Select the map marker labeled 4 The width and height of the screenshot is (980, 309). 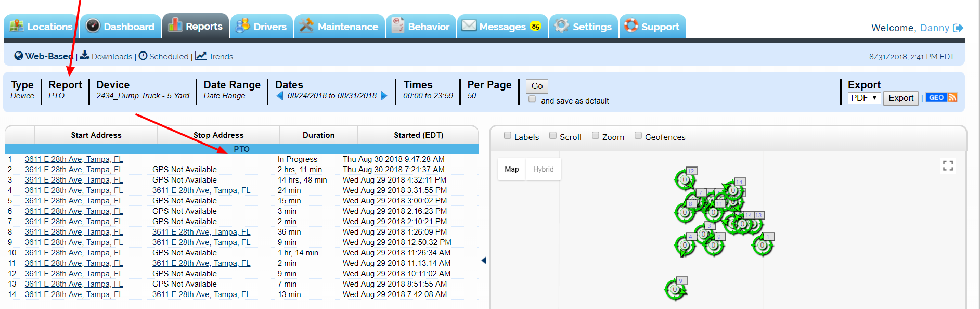click(x=685, y=245)
